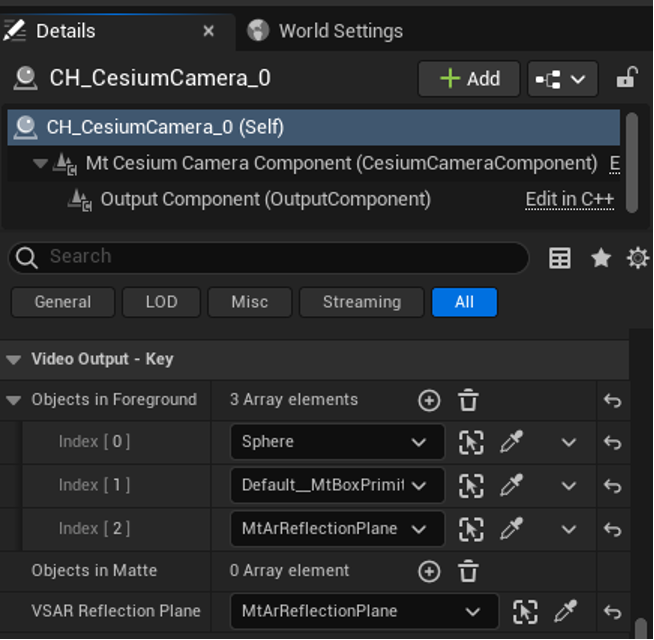Click the lock icon beside the Add button

(626, 78)
